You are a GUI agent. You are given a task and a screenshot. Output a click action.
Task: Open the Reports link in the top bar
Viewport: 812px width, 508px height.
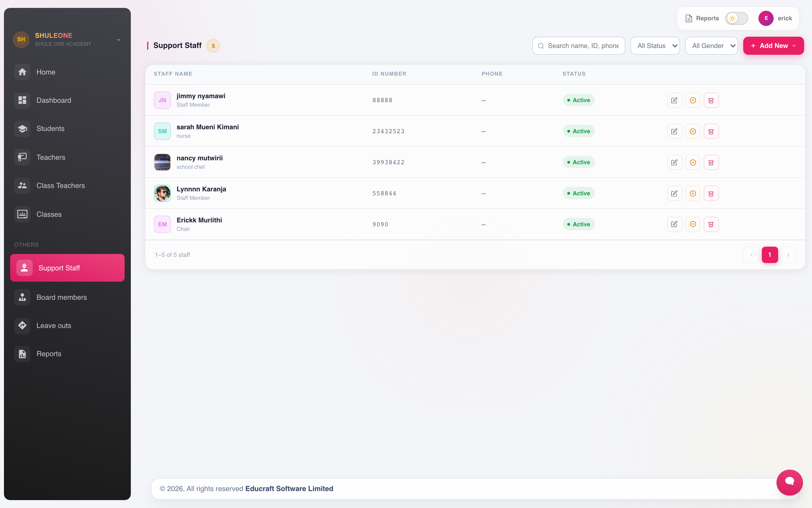coord(702,18)
